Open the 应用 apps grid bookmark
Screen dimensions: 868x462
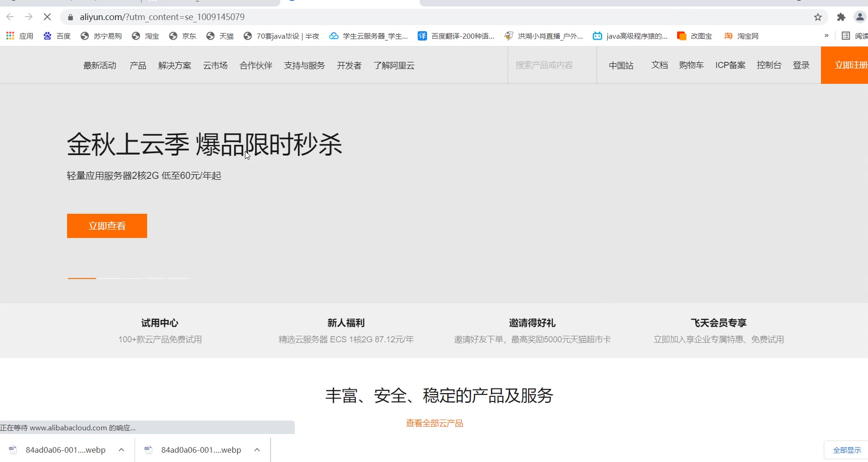pos(20,36)
